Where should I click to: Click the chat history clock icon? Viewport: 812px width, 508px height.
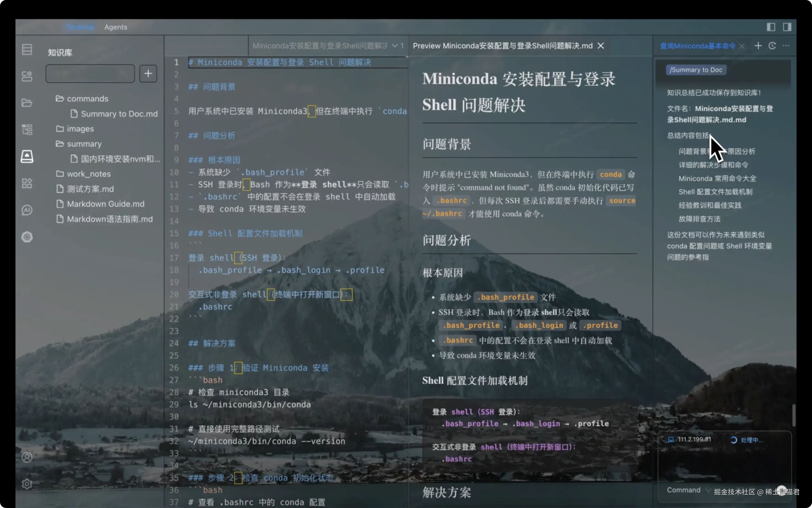click(772, 46)
